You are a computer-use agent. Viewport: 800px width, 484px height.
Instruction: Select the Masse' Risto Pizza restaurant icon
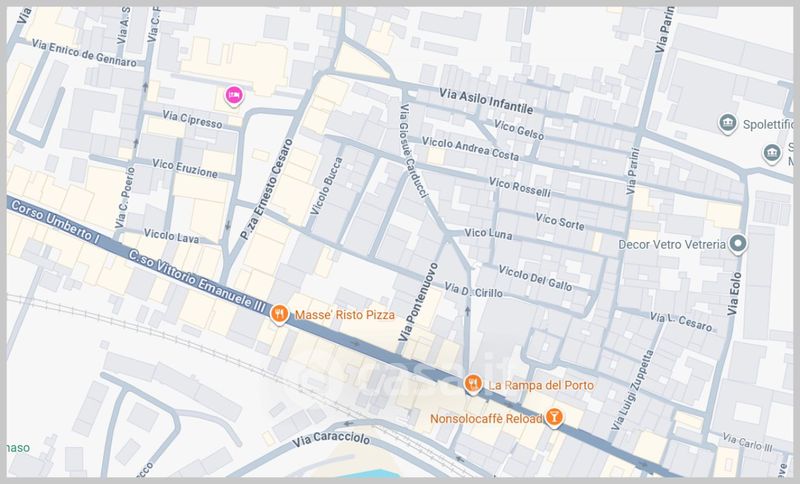pyautogui.click(x=279, y=314)
